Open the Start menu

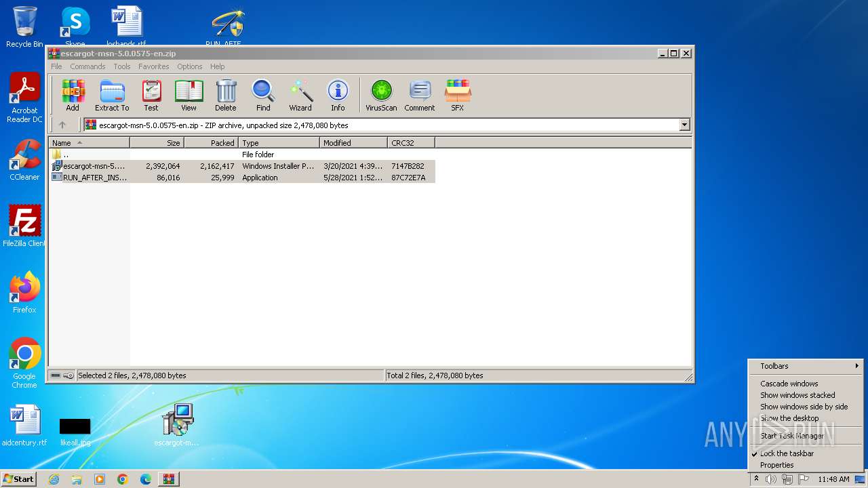(x=19, y=479)
